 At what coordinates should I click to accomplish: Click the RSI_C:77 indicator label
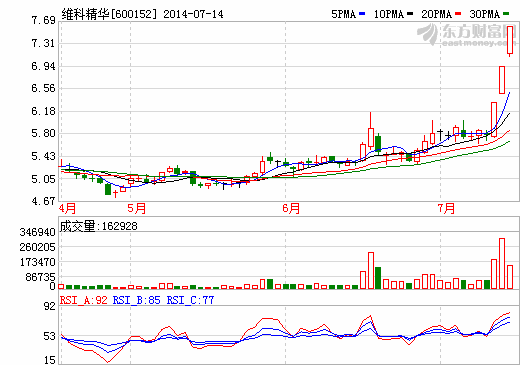(x=190, y=300)
